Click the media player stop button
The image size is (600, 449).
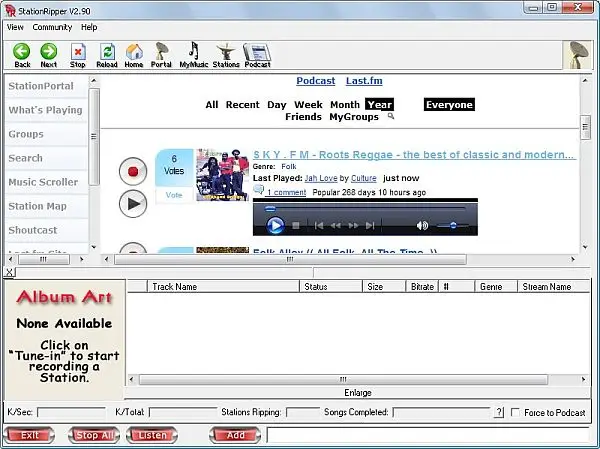[x=295, y=226]
